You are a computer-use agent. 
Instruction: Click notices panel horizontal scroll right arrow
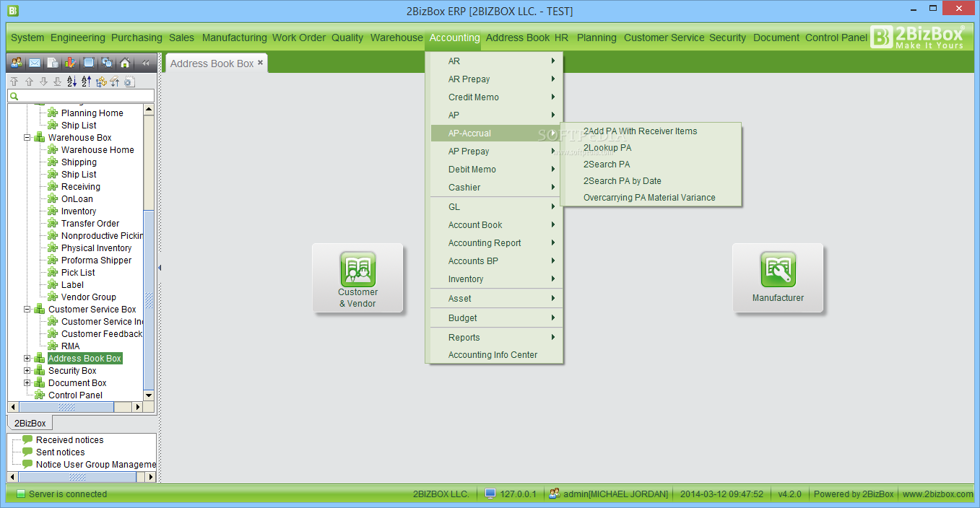click(151, 477)
